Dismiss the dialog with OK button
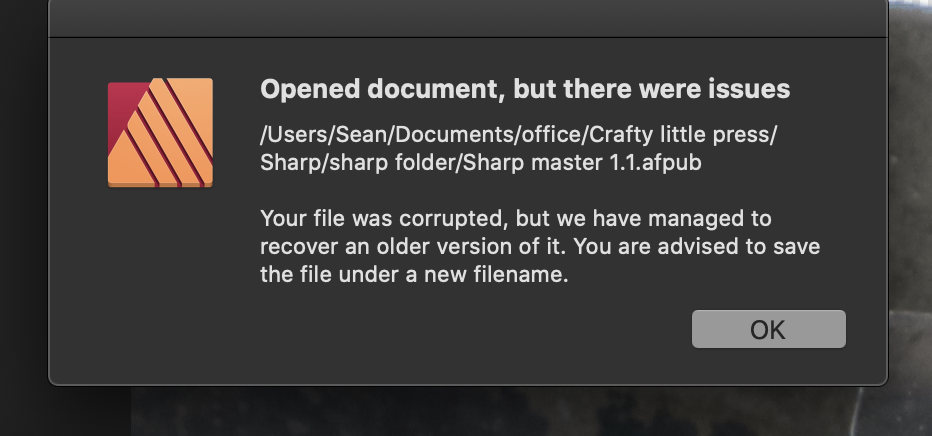The width and height of the screenshot is (932, 436). coord(769,329)
